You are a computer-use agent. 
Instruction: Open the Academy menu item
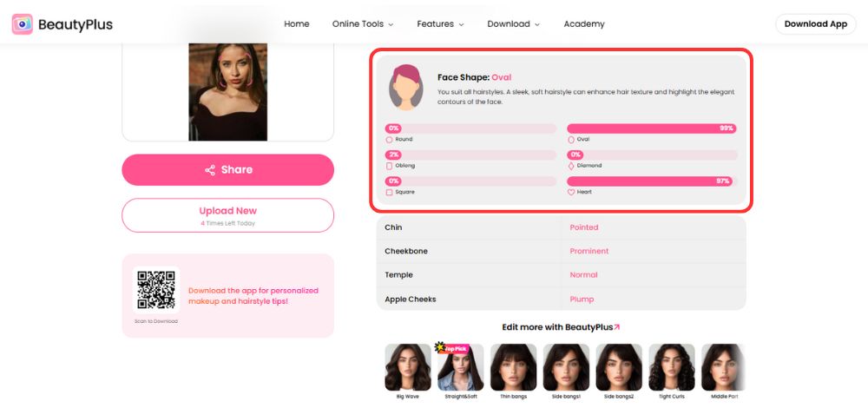click(x=584, y=24)
